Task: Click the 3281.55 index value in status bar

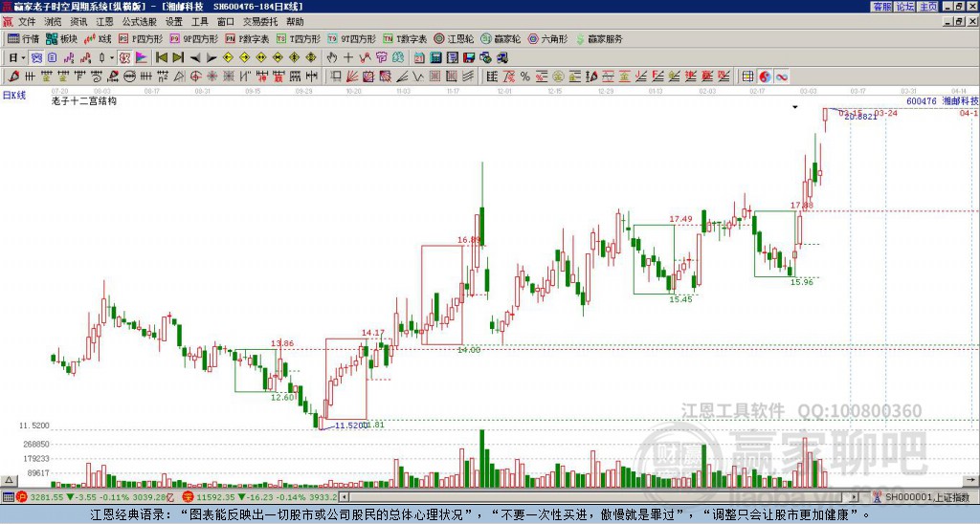Action: tap(47, 497)
